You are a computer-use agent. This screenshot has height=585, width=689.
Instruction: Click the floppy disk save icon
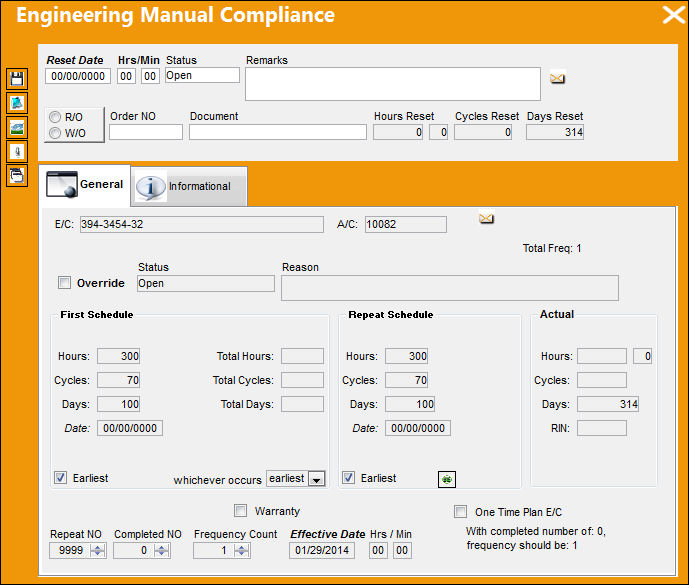pos(17,79)
